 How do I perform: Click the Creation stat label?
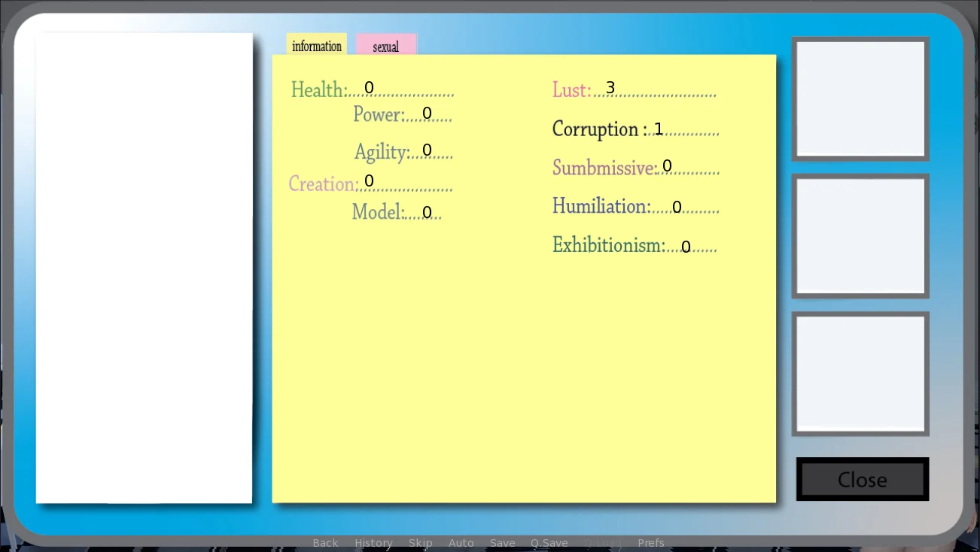(323, 184)
